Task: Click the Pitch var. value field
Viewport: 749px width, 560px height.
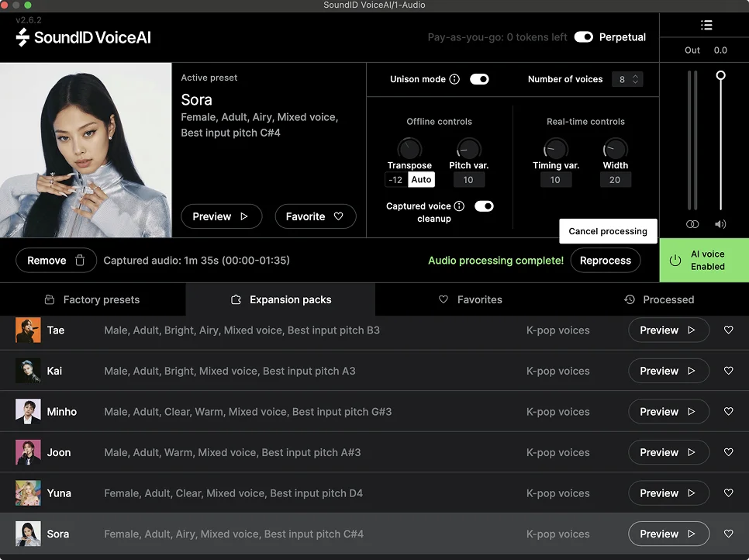Action: coord(468,180)
